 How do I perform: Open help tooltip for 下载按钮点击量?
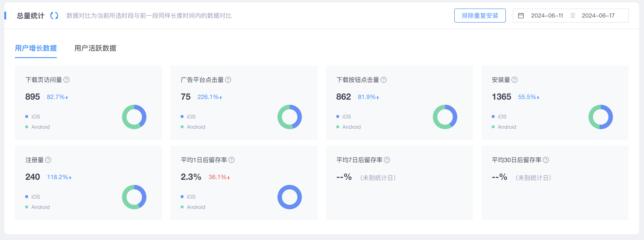[x=383, y=80]
